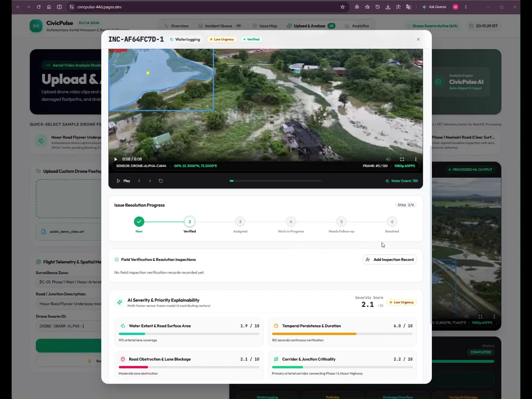Viewport: 532px width, 399px height.
Task: Open browser downloads
Action: (x=388, y=7)
